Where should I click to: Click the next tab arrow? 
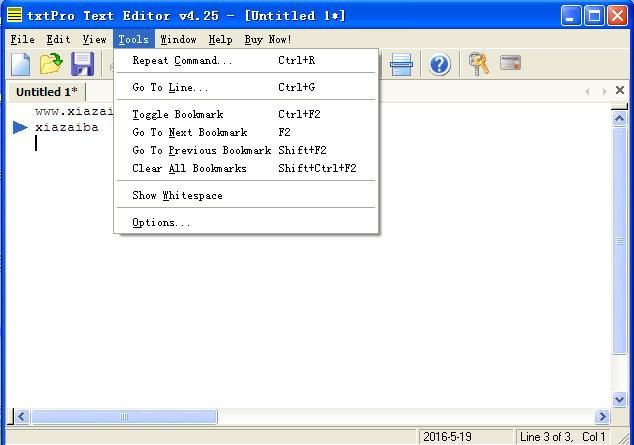tap(604, 91)
